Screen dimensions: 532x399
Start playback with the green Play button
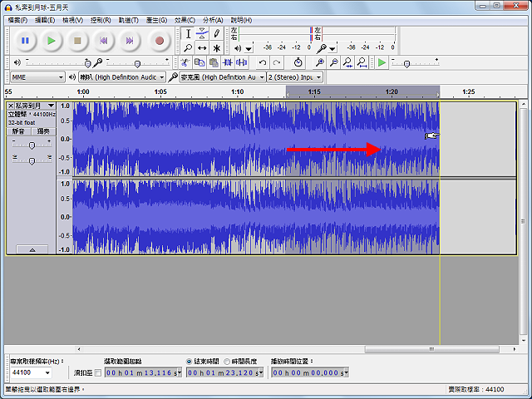coord(52,41)
